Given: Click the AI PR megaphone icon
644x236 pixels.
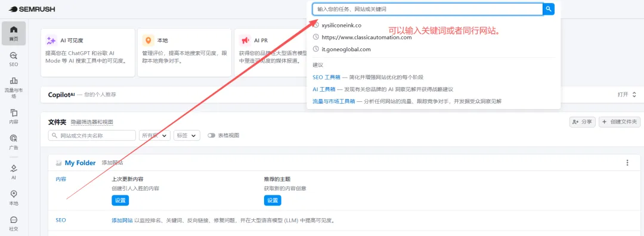Looking at the screenshot, I should tap(245, 40).
